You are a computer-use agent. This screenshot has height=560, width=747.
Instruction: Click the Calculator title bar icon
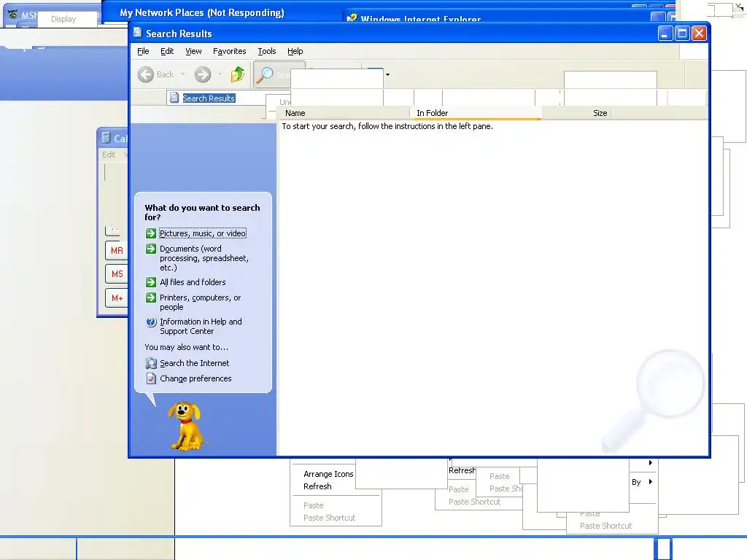pos(106,138)
